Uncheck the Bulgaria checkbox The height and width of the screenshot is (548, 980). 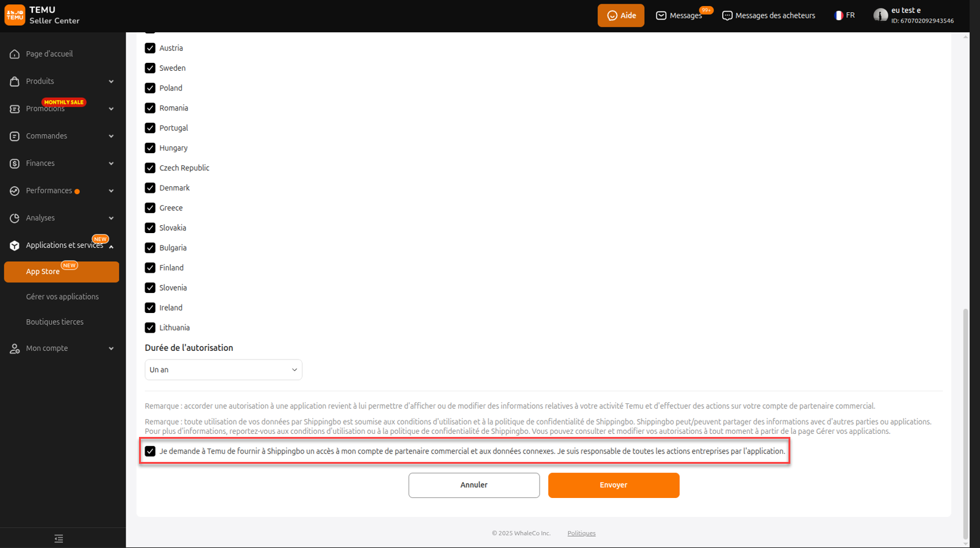(150, 248)
